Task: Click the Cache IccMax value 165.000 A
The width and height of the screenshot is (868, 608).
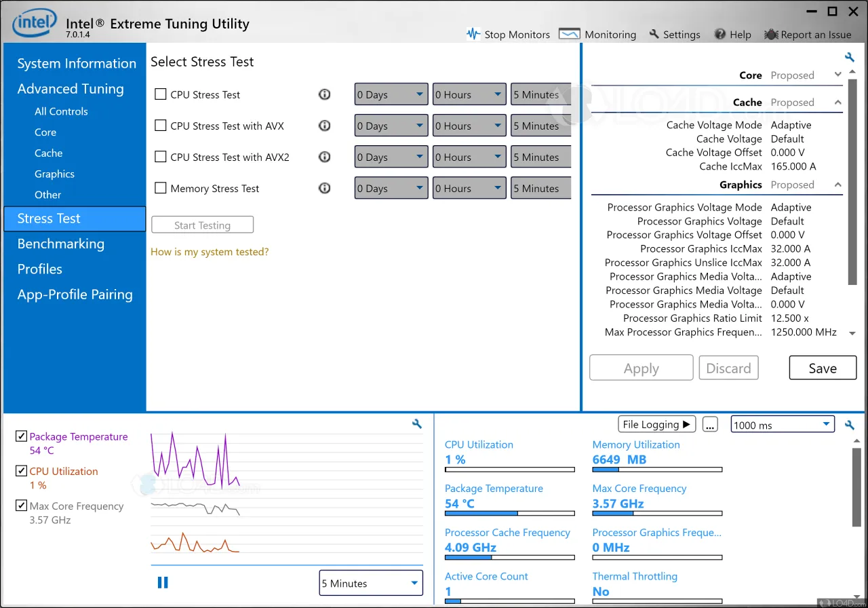Action: click(x=793, y=166)
